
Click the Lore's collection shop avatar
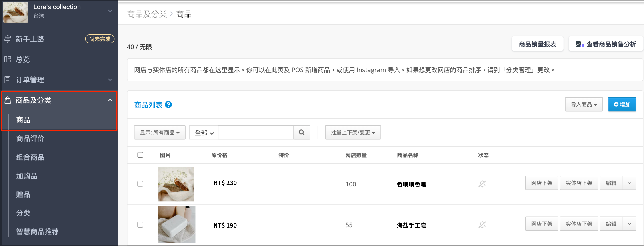click(16, 12)
